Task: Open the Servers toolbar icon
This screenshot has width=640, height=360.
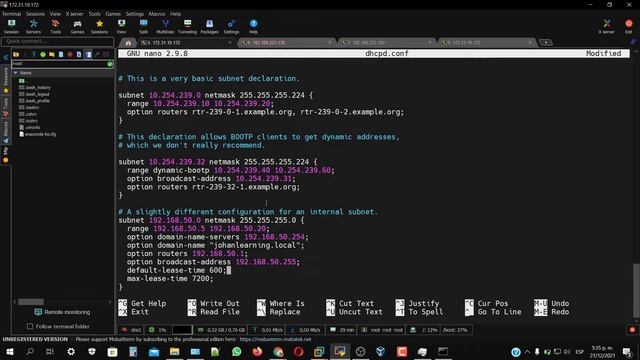Action: click(x=33, y=27)
